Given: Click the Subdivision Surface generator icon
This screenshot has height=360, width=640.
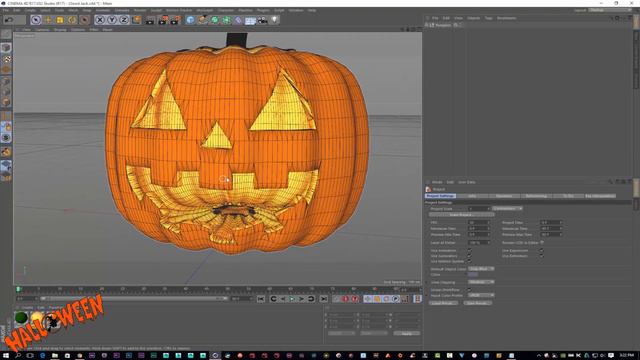Looking at the screenshot, I should click(214, 20).
